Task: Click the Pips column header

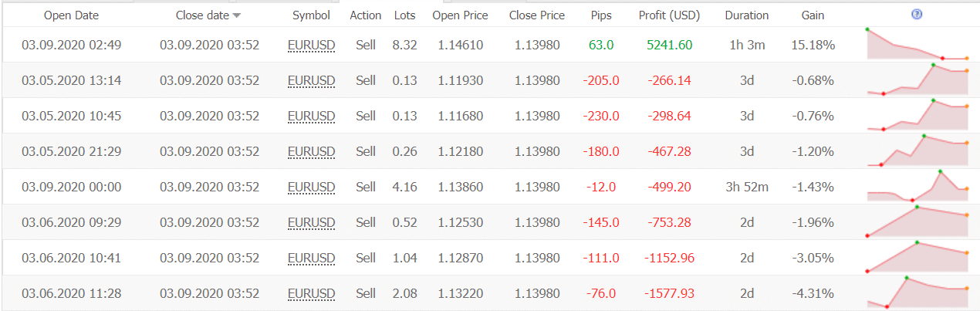Action: pyautogui.click(x=601, y=15)
